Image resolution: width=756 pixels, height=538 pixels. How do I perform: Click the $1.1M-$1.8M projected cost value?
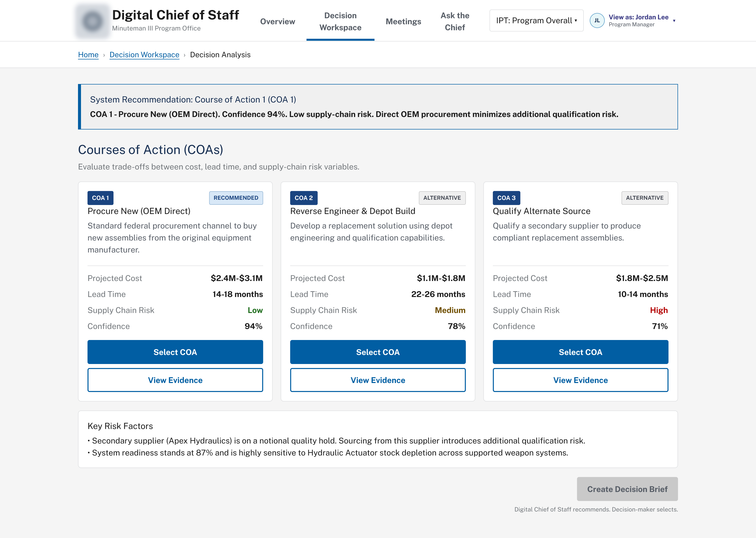(x=441, y=278)
